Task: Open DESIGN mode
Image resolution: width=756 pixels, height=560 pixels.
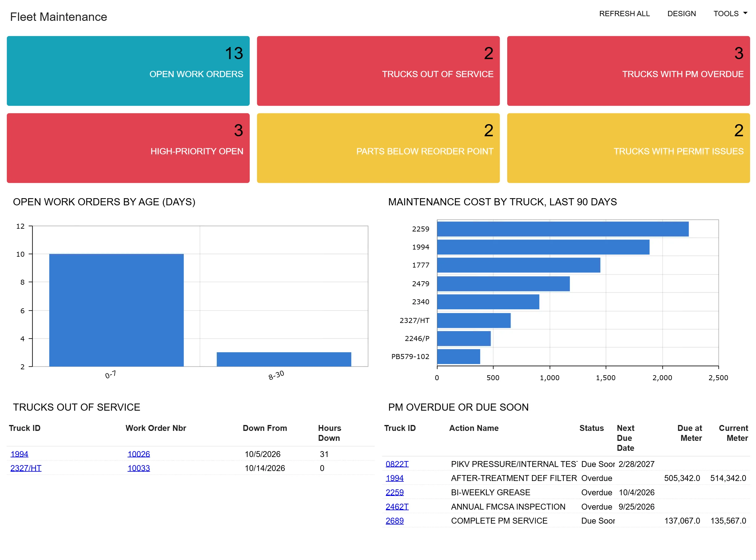Action: tap(681, 14)
